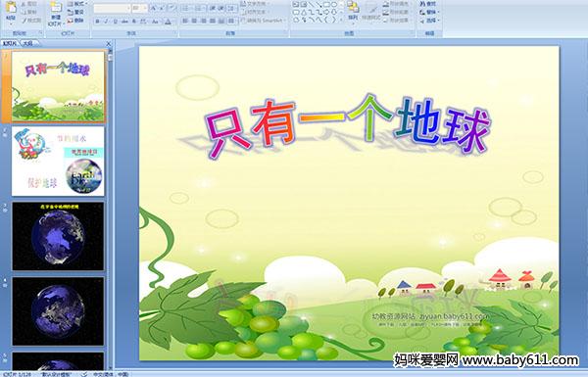Click the Paste clipboard icon
This screenshot has height=377, width=588.
point(11,11)
